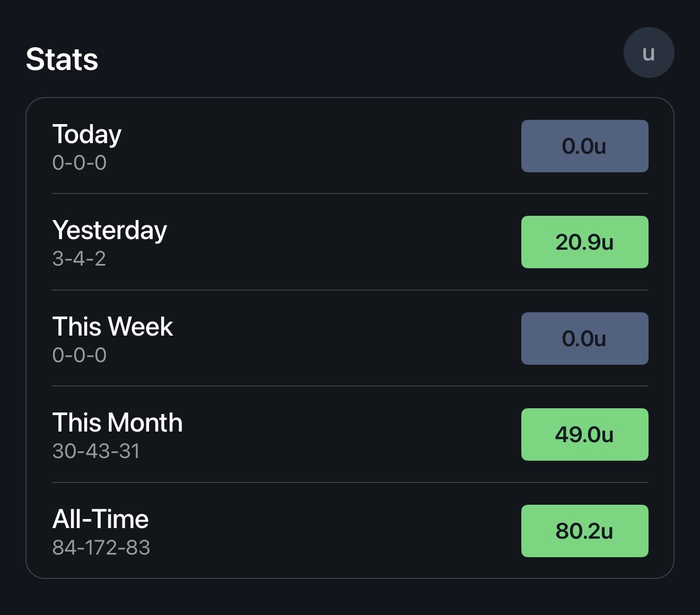
Task: Click Today's 0-0-0 record text
Action: tap(80, 163)
